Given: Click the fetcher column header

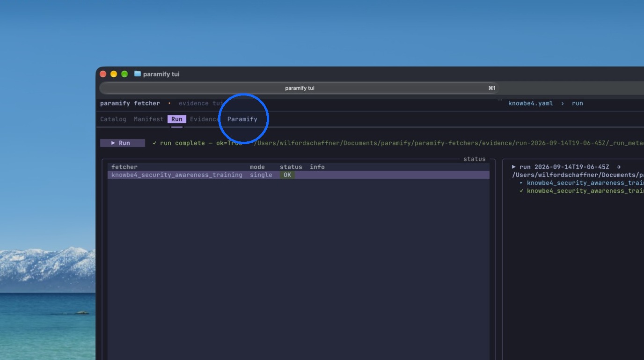Looking at the screenshot, I should [124, 167].
